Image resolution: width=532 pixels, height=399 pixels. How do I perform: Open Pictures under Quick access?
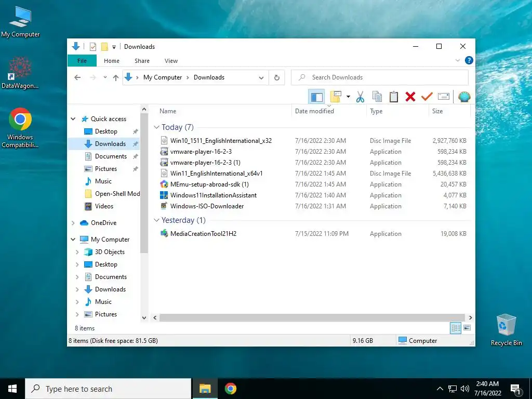105,169
